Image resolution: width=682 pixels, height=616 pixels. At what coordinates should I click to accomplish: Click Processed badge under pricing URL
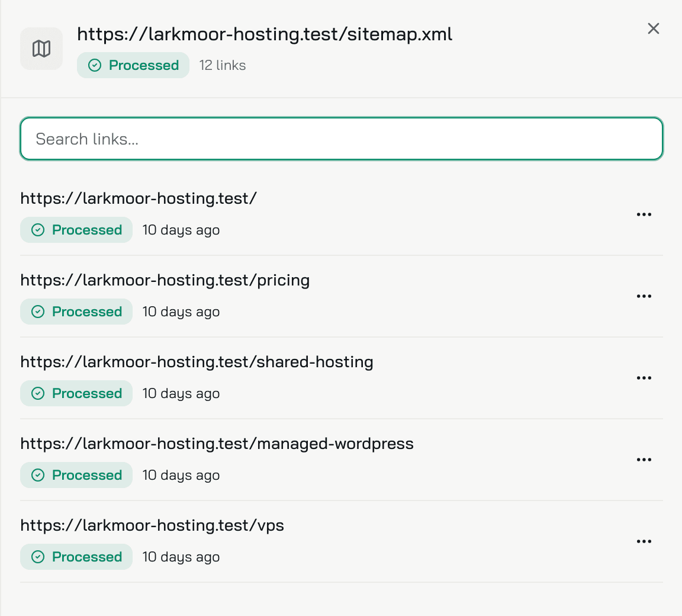coord(76,312)
